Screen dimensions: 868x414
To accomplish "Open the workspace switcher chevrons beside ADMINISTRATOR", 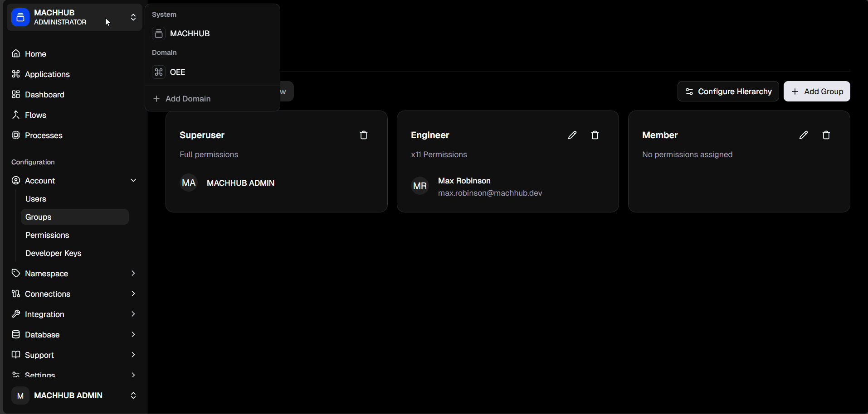I will [x=133, y=17].
